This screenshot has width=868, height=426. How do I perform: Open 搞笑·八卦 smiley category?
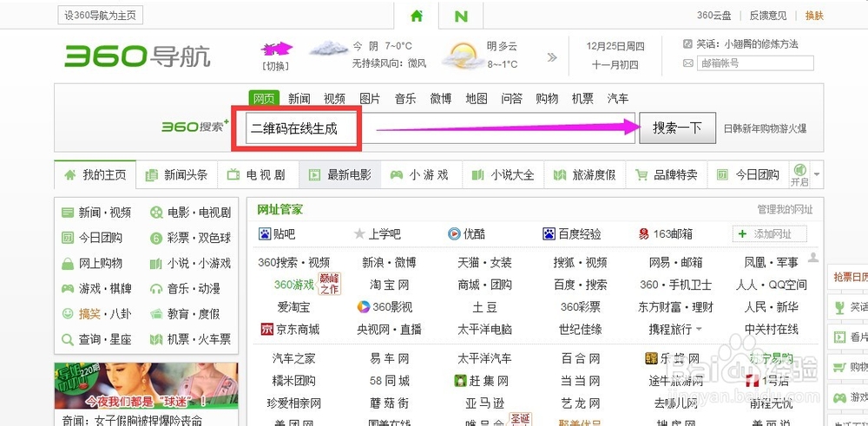96,314
